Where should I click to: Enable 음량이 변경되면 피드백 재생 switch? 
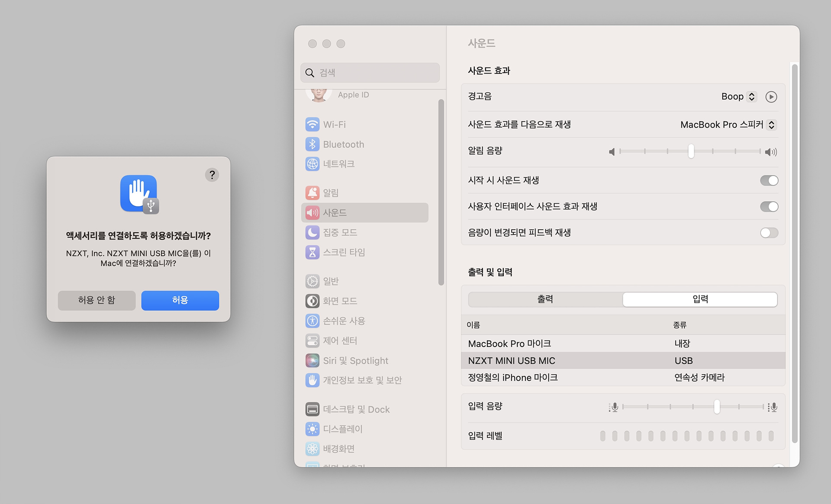pyautogui.click(x=769, y=233)
